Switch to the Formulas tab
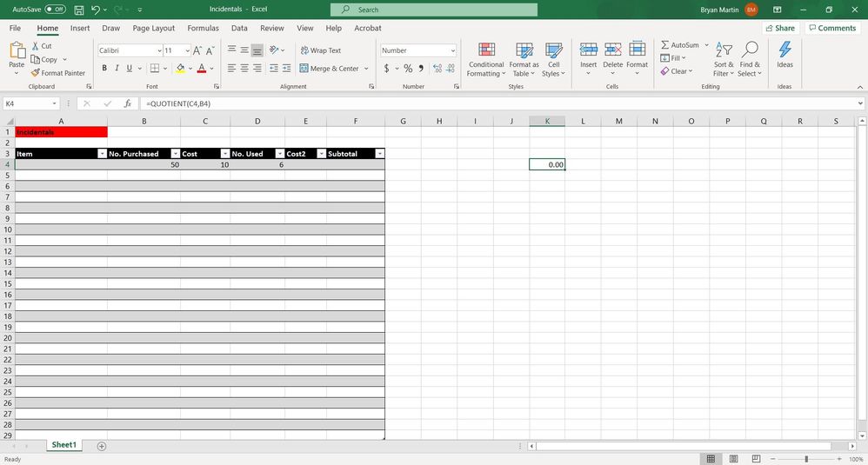This screenshot has height=465, width=868. 203,28
